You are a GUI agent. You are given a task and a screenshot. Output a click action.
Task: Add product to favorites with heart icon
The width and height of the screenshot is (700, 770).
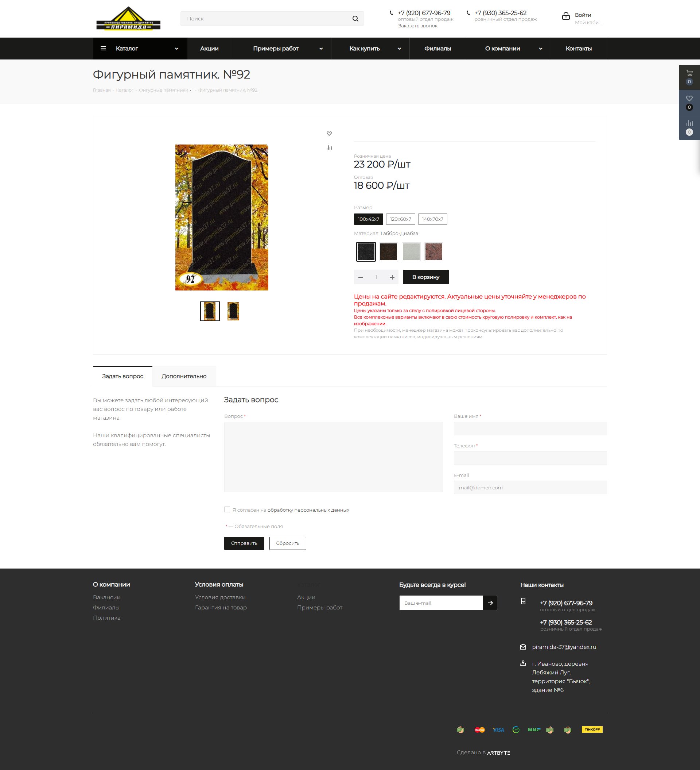pyautogui.click(x=329, y=133)
